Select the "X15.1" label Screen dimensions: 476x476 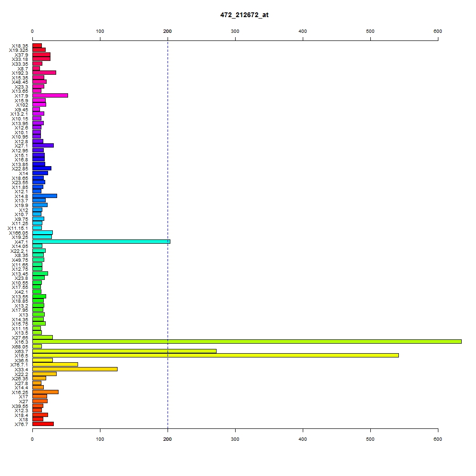pyautogui.click(x=21, y=156)
